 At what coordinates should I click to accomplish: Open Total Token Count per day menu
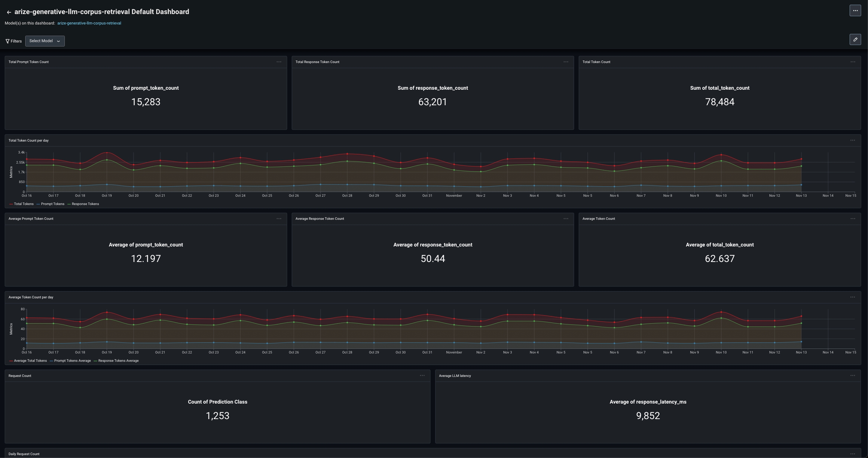pos(853,140)
